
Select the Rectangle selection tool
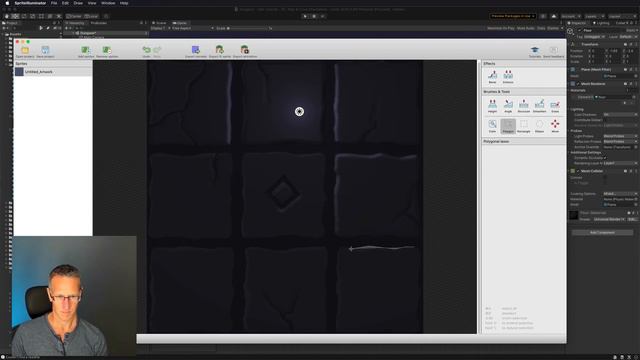(524, 126)
